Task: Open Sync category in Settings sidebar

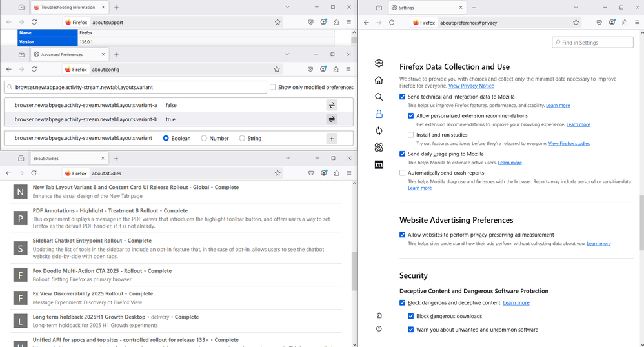Action: 379,130
